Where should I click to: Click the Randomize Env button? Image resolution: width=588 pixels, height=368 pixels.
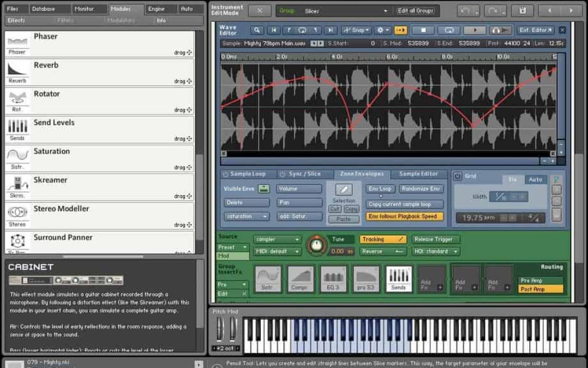421,189
